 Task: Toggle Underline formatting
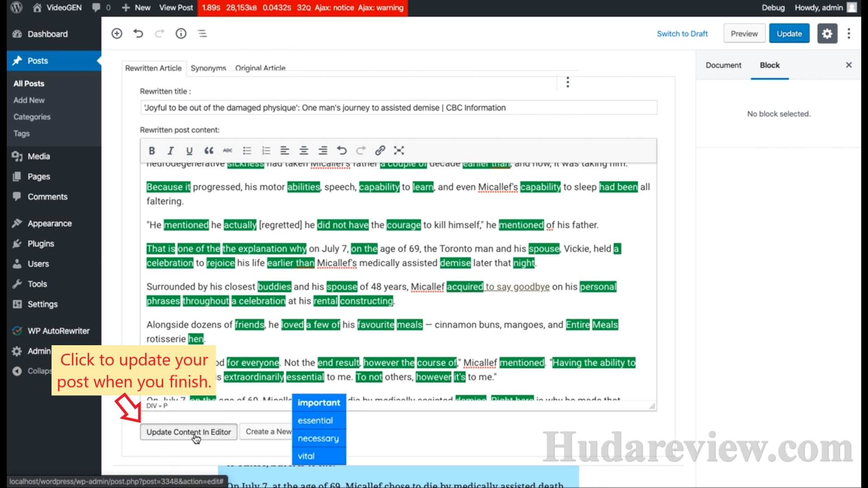[189, 150]
